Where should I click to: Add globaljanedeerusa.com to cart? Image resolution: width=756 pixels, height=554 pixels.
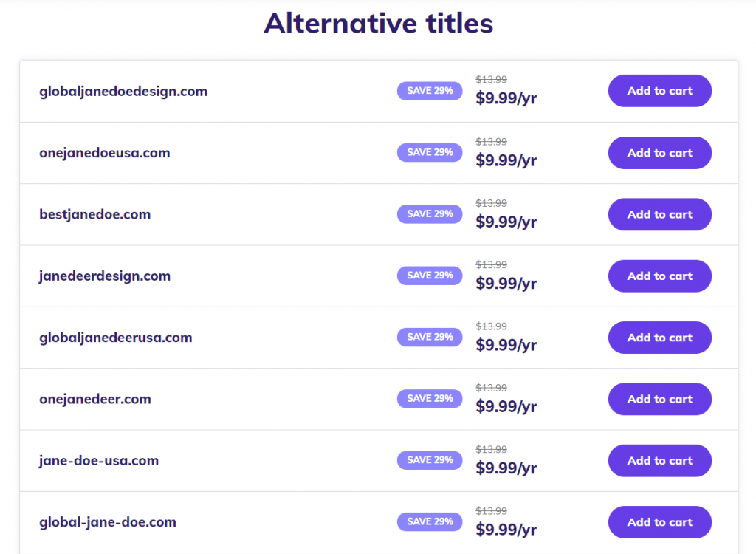coord(659,338)
